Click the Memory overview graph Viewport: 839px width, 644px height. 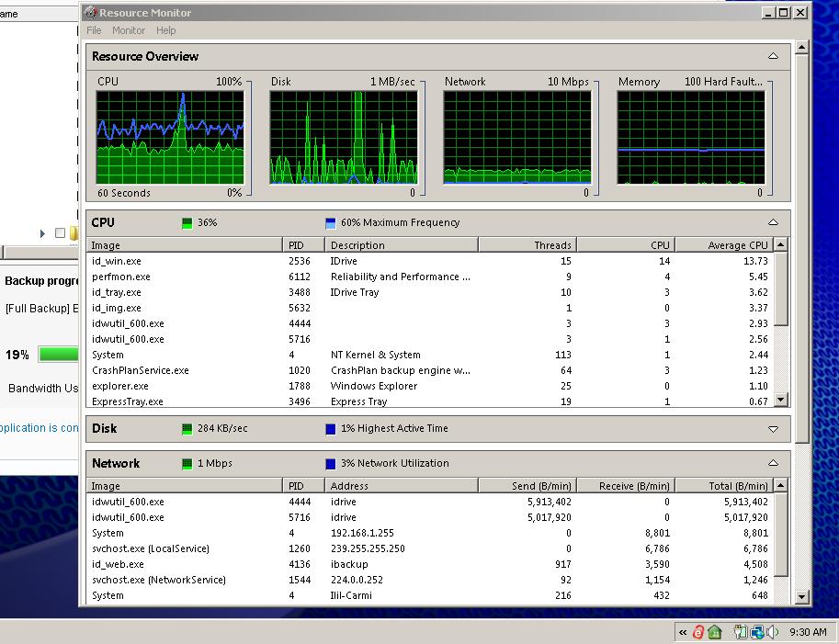691,137
